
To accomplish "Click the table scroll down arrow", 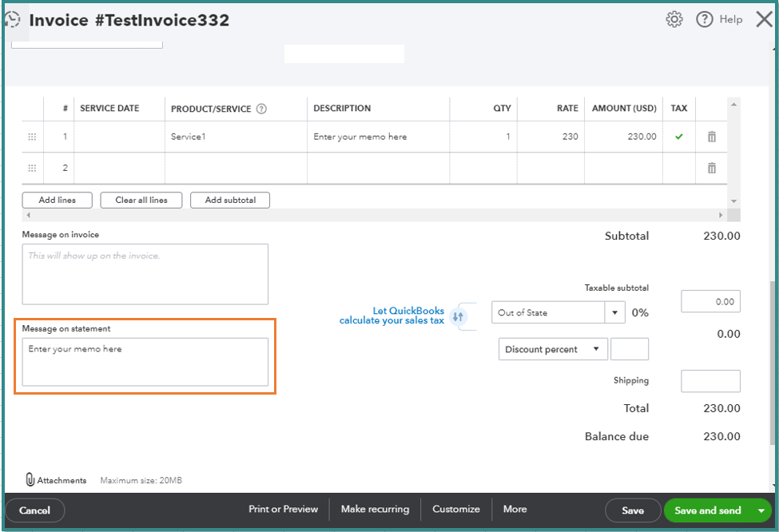I will tap(733, 201).
